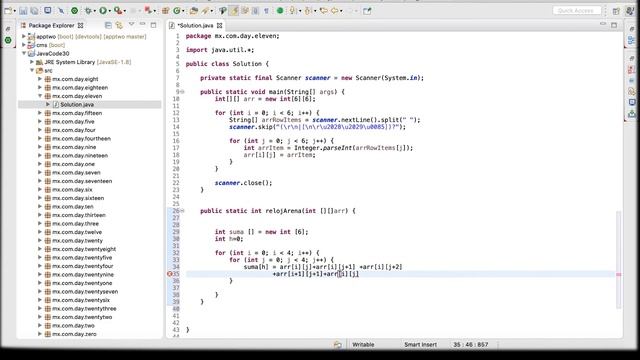Click the New file wizard icon
Image resolution: width=640 pixels, height=360 pixels.
8,11
